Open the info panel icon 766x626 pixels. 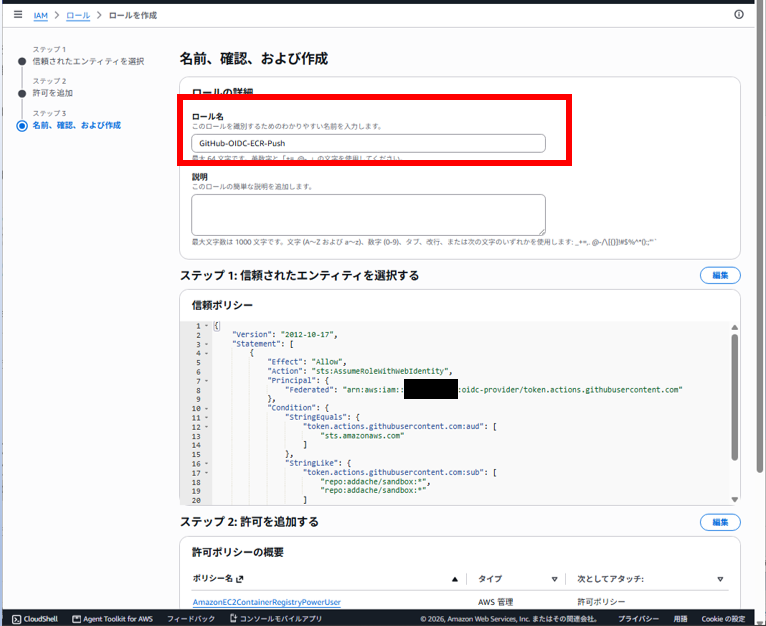[x=739, y=15]
